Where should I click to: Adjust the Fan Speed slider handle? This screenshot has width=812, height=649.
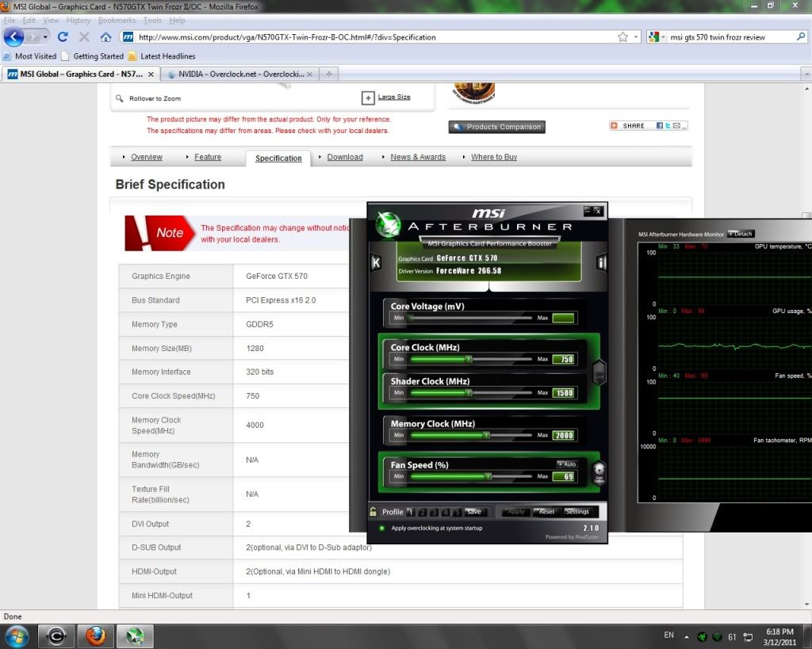coord(488,475)
